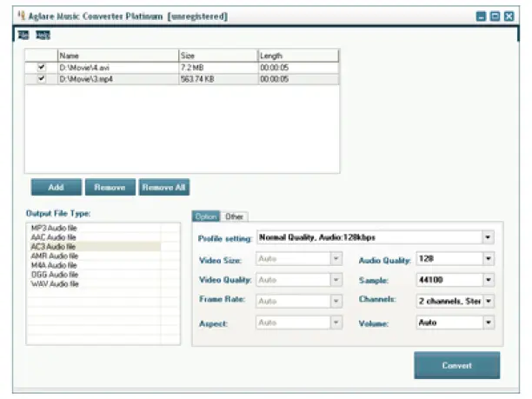Choose OGG Audio file output type
532x399 pixels.
coord(55,275)
